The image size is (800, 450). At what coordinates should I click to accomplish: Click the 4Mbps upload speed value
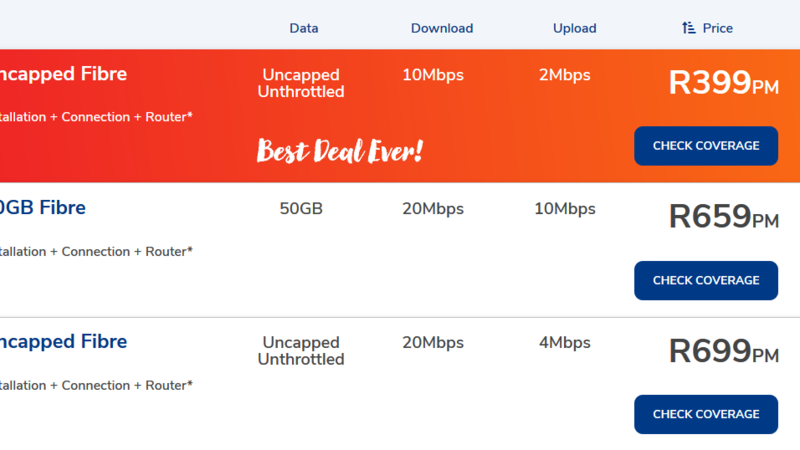565,343
